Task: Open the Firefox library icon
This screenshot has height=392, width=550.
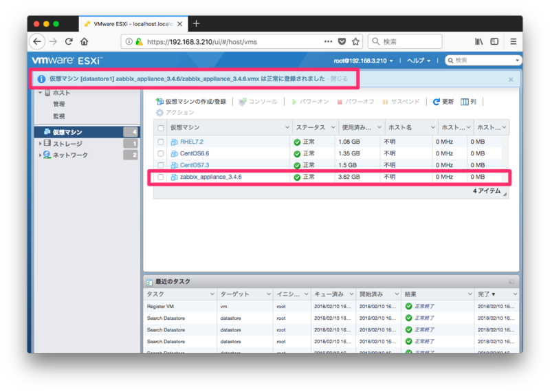Action: pos(478,42)
